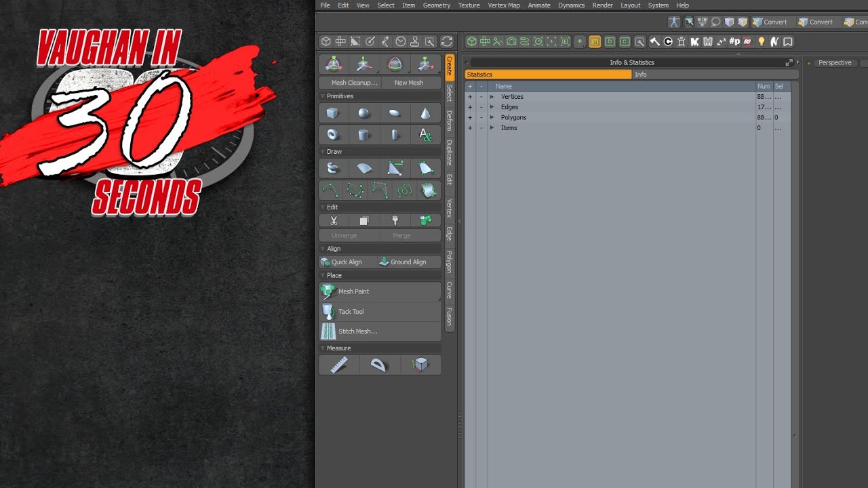Viewport: 868px width, 488px height.
Task: Select the Ruler measure tool
Action: coord(339,365)
